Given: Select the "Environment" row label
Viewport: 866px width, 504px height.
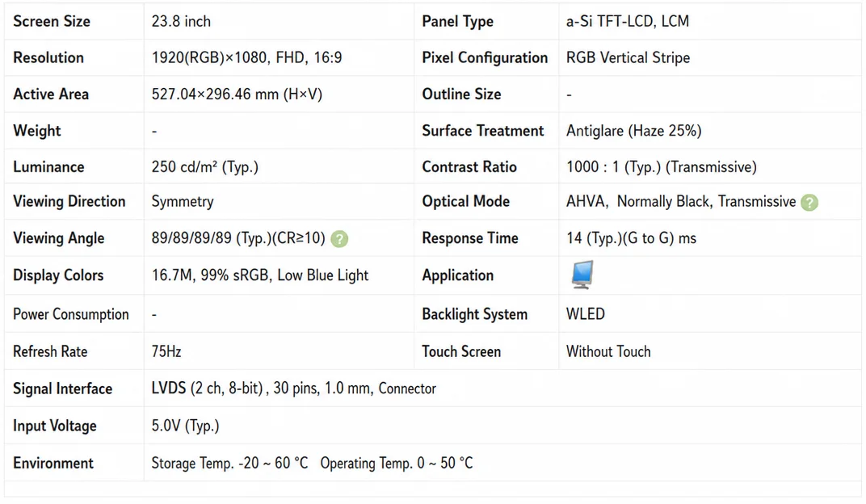Looking at the screenshot, I should tap(53, 463).
